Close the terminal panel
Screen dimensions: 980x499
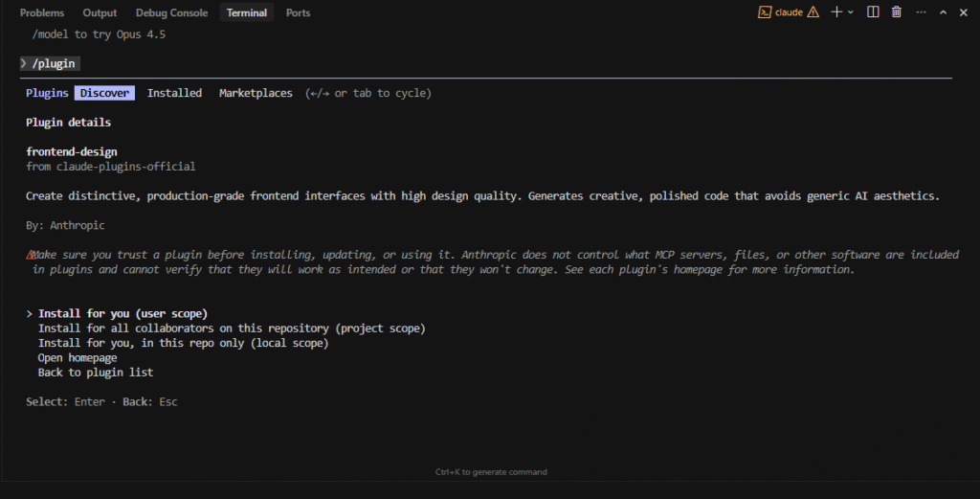(x=964, y=12)
